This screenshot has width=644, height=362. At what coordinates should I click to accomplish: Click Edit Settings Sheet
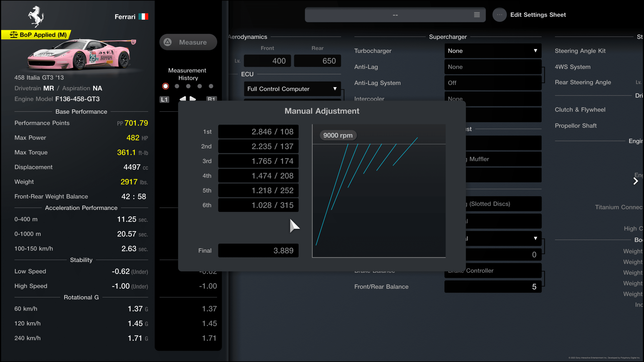(x=538, y=15)
